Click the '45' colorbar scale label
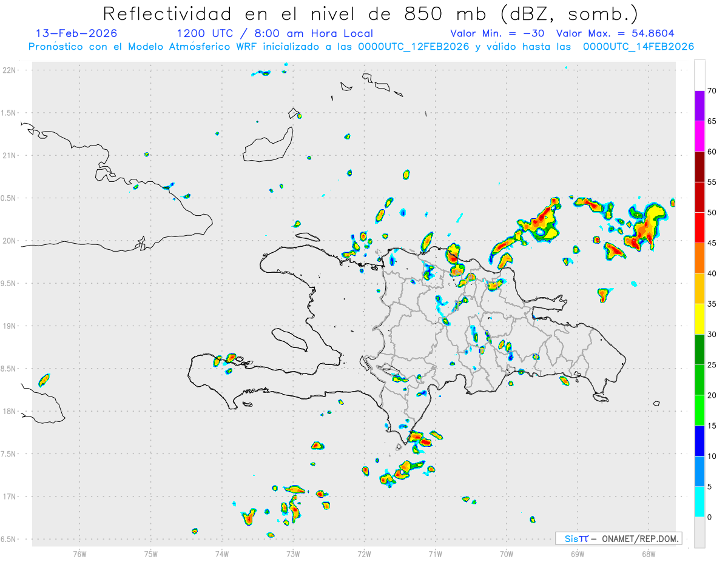Viewport: 728px width, 562px height. pos(712,243)
